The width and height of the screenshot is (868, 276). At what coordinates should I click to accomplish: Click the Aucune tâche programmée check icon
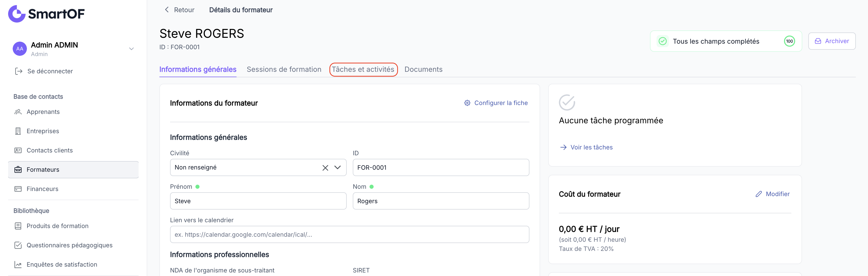(567, 102)
